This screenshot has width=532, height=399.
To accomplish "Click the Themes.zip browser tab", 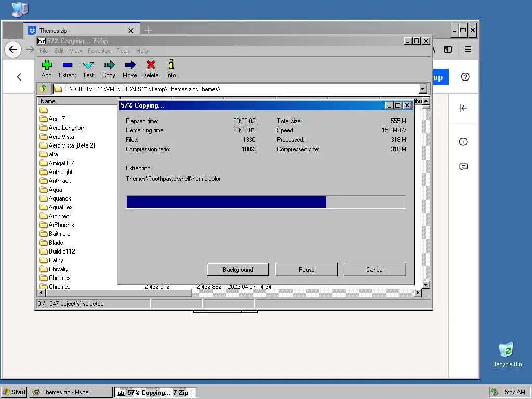I will click(82, 30).
